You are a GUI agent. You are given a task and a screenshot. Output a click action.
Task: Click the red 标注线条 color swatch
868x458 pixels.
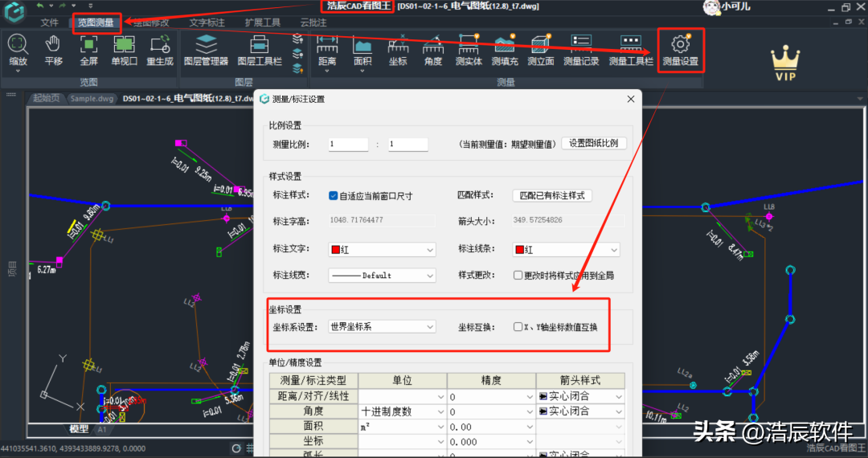point(519,250)
